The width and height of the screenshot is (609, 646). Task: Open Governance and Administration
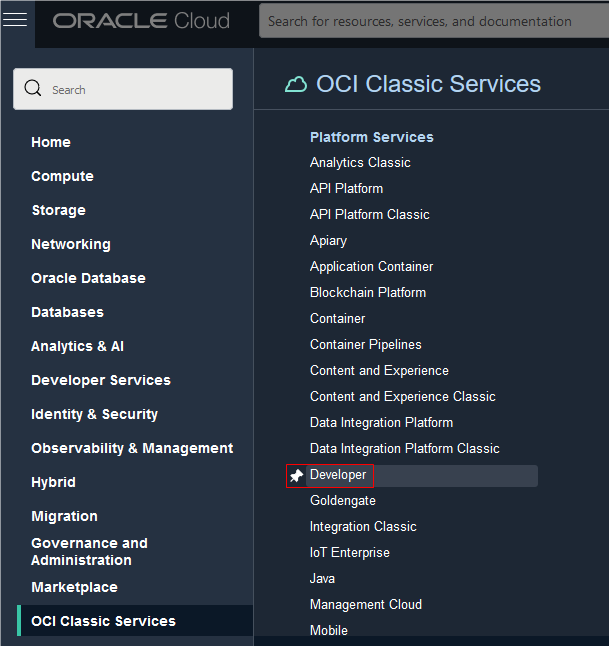89,552
